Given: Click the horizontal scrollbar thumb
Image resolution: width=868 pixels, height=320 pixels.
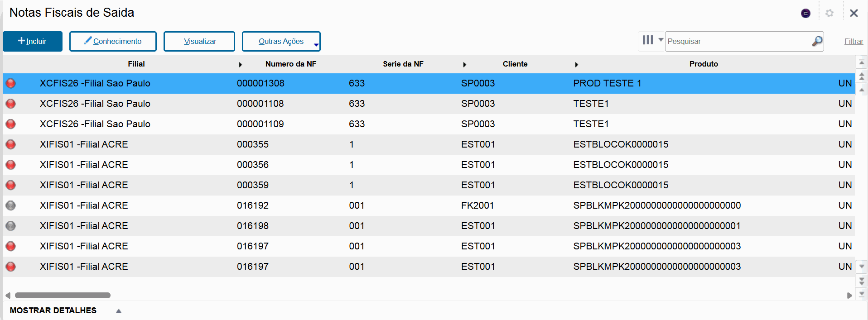Looking at the screenshot, I should (x=63, y=296).
